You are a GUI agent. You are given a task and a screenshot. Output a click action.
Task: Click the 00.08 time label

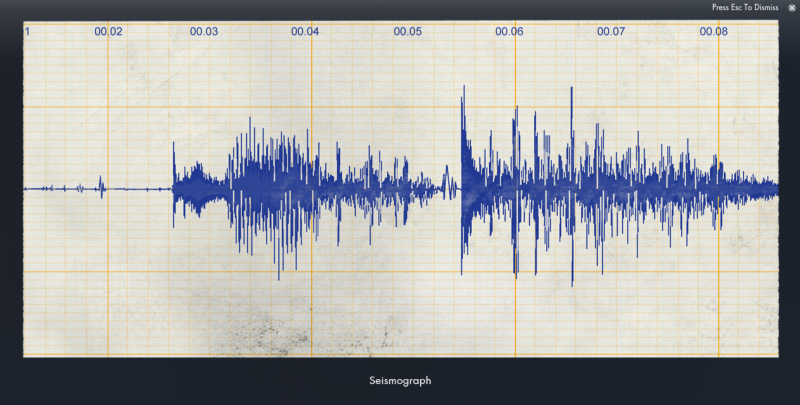[713, 32]
